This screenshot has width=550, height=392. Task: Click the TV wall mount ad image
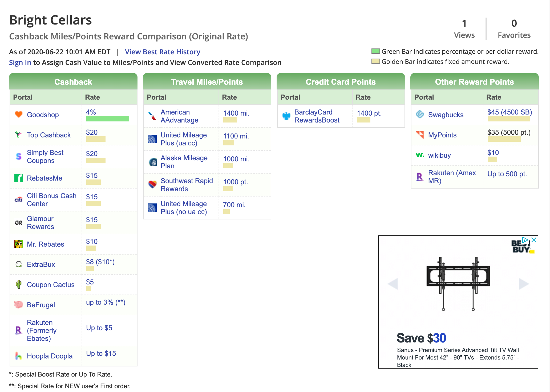click(458, 284)
